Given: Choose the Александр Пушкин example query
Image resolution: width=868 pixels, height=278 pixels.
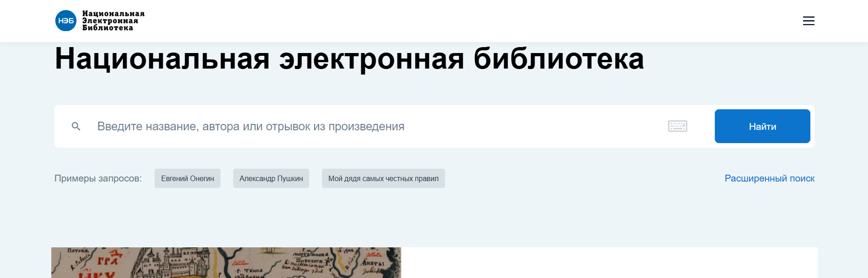Looking at the screenshot, I should pos(271,178).
